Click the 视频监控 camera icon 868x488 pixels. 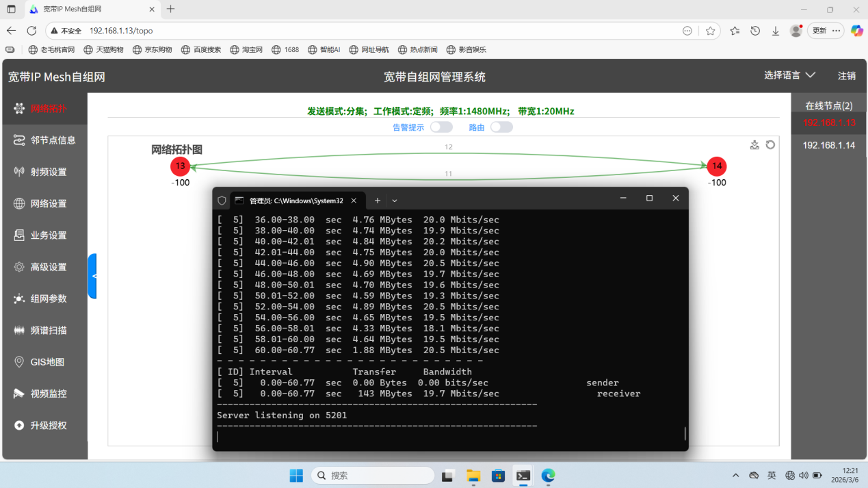click(19, 394)
